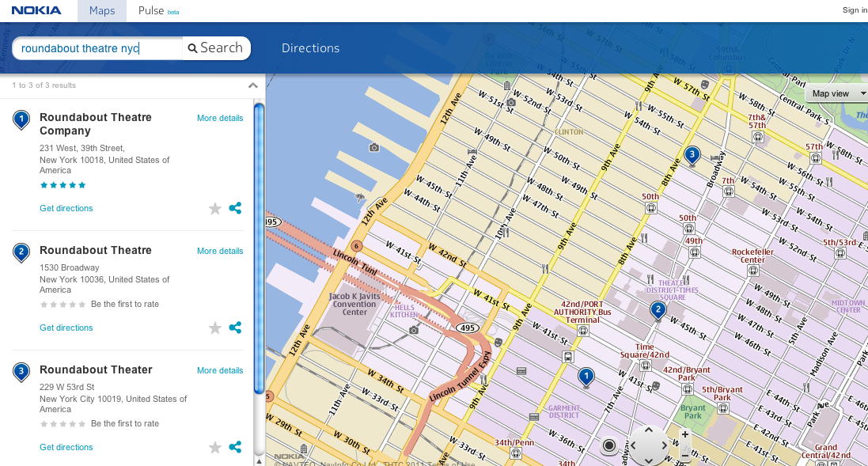The height and width of the screenshot is (466, 868).
Task: Share the Roundabout Theatre Company result
Action: pyautogui.click(x=234, y=208)
